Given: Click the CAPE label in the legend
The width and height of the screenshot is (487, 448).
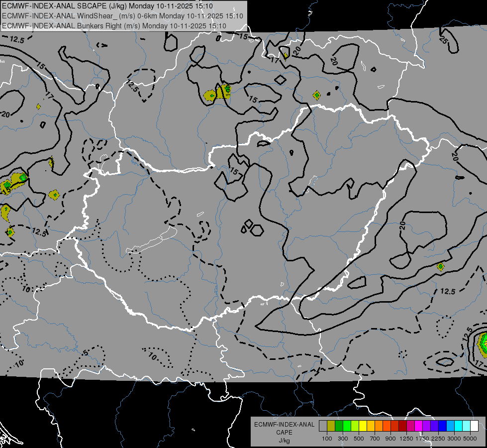Looking at the screenshot, I should (284, 433).
